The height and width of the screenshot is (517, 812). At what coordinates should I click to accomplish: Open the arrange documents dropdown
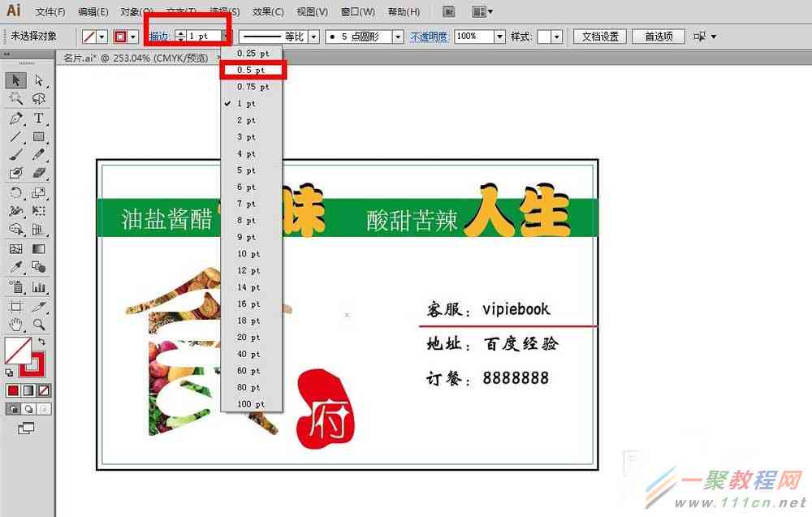[482, 11]
